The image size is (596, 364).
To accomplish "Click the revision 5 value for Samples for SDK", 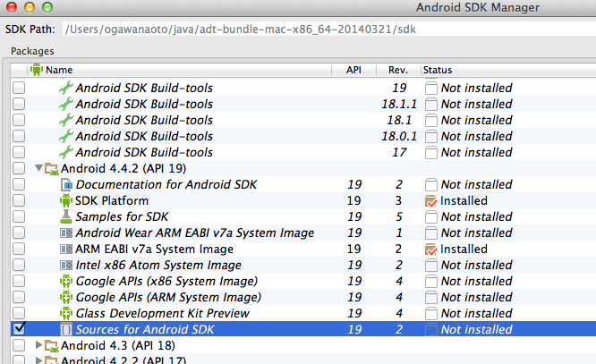I will (399, 217).
